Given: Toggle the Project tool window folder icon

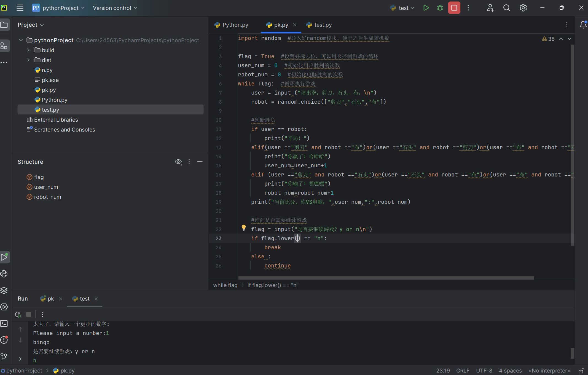Looking at the screenshot, I should (4, 25).
